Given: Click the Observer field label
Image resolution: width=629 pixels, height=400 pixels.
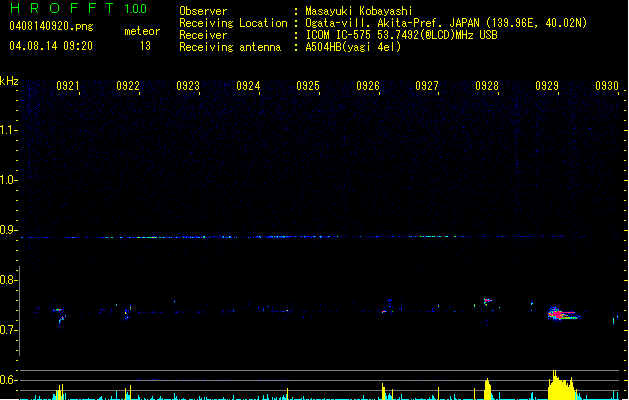Looking at the screenshot, I should point(203,11).
